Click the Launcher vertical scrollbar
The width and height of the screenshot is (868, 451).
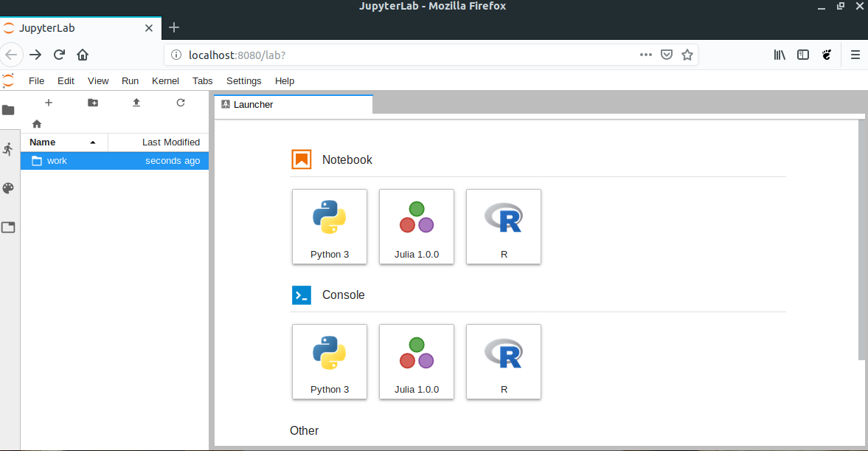pyautogui.click(x=861, y=240)
